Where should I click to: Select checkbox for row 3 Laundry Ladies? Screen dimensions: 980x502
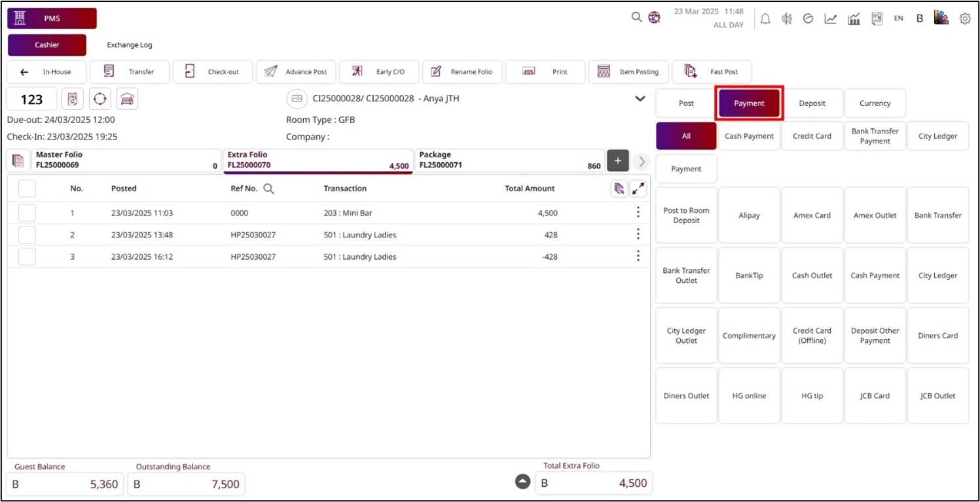click(x=27, y=257)
